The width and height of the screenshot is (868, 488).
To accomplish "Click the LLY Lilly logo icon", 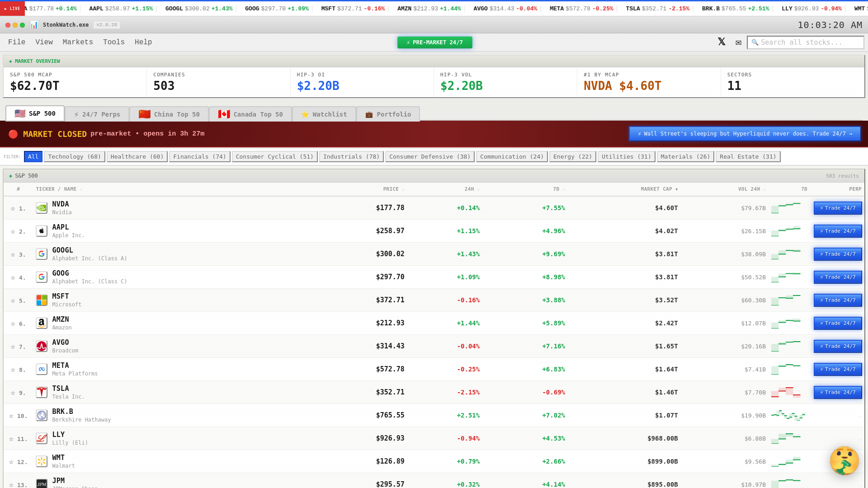I will pyautogui.click(x=42, y=438).
